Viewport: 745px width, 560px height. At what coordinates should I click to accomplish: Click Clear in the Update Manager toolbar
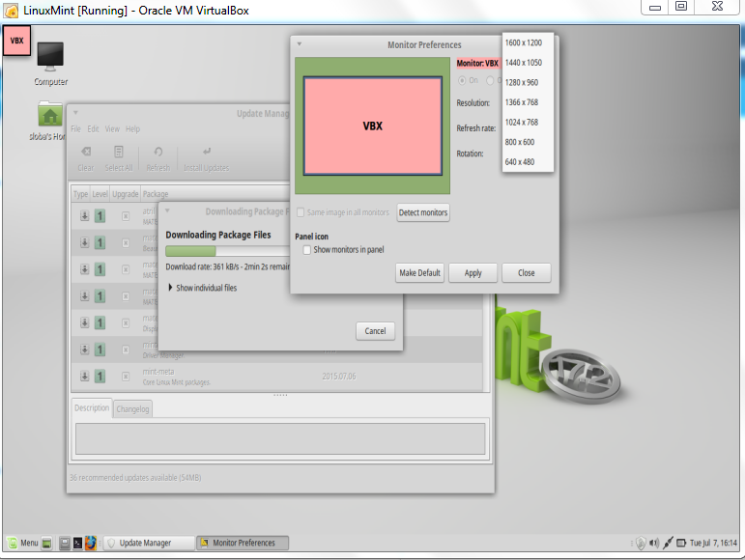click(x=86, y=159)
